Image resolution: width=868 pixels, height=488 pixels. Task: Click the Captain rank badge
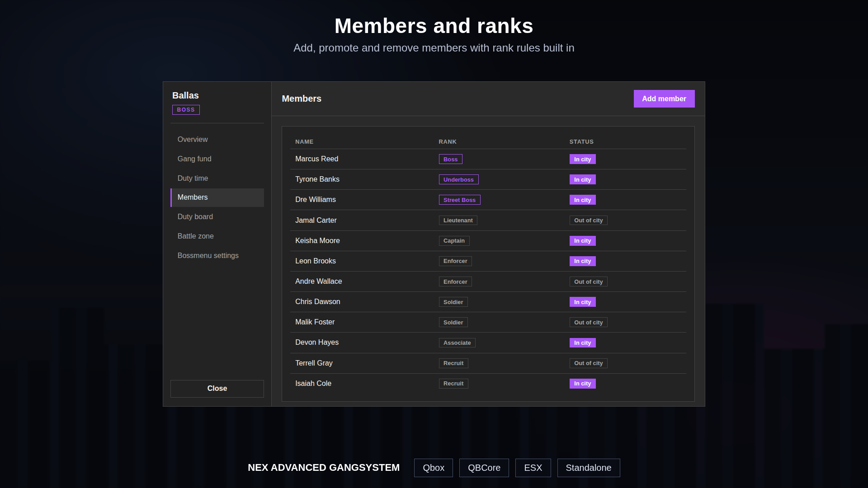454,241
